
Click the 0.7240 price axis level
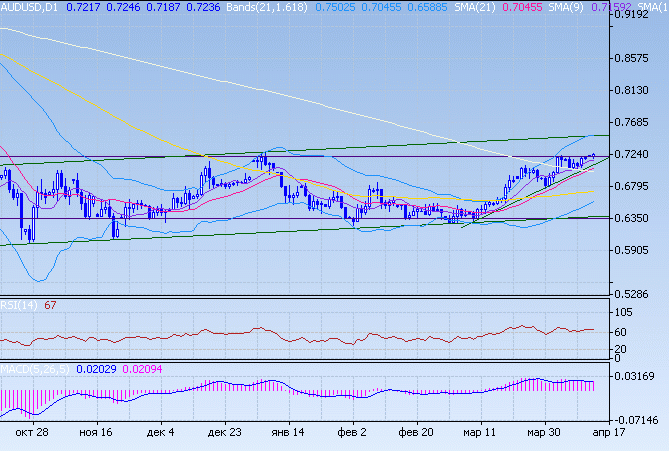(636, 155)
